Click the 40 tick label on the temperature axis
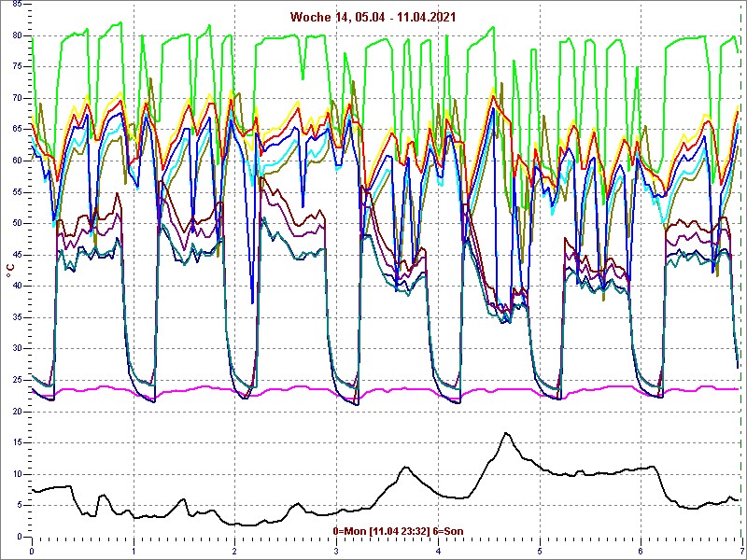 pos(17,286)
